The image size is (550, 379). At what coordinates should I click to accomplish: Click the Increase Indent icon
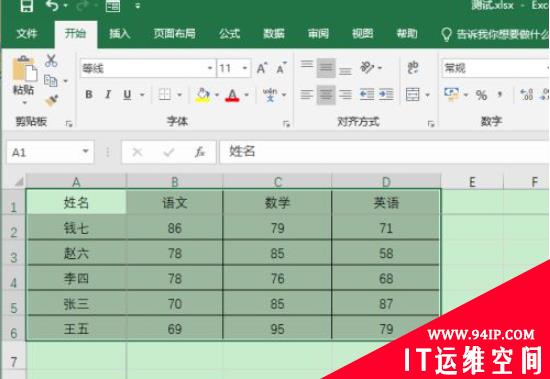pyautogui.click(x=386, y=95)
